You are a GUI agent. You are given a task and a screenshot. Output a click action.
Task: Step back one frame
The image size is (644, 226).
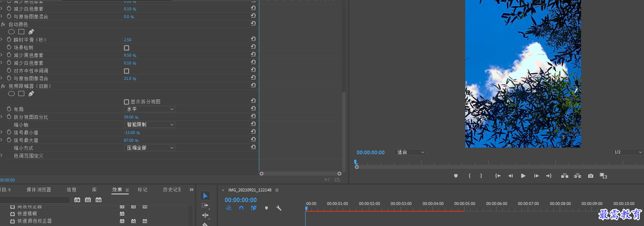510,176
